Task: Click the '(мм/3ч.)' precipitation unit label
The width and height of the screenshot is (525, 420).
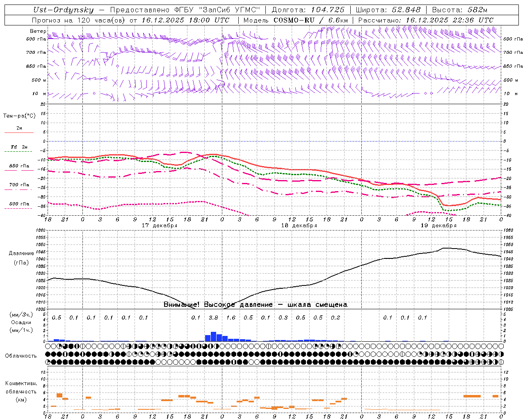Action: [x=21, y=315]
